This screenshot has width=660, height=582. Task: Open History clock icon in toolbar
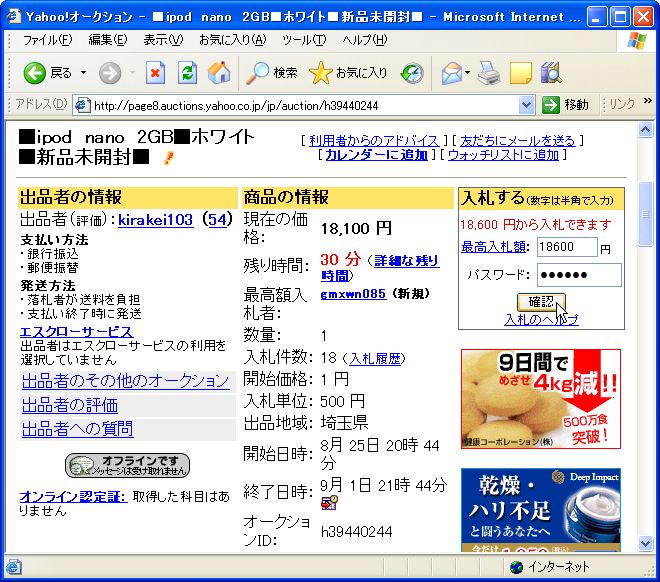point(412,73)
